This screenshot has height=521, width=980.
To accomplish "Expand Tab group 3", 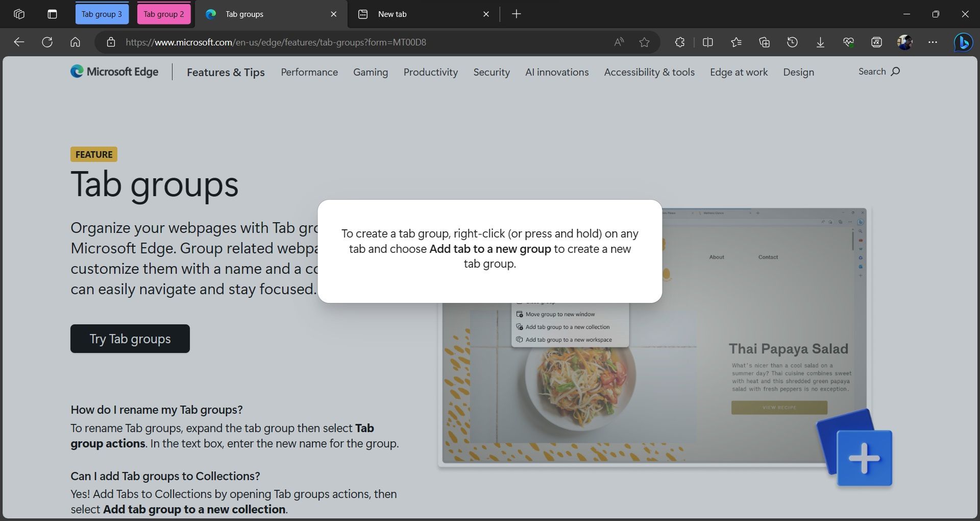I will click(102, 14).
